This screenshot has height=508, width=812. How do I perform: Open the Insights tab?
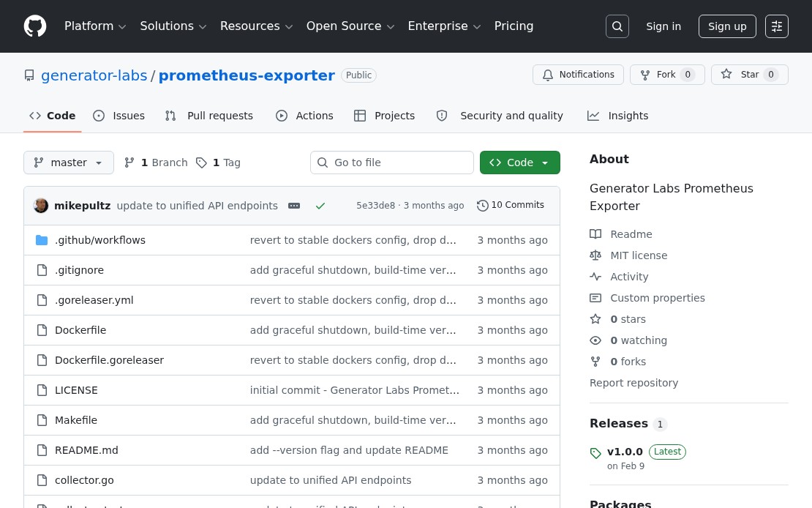(618, 116)
